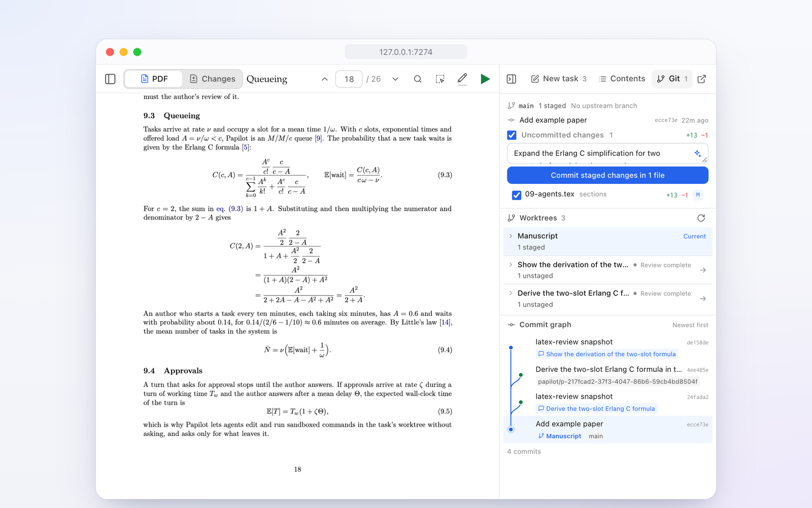Expand 'Derive the two-slot Erlang C f...' worktree

[511, 293]
